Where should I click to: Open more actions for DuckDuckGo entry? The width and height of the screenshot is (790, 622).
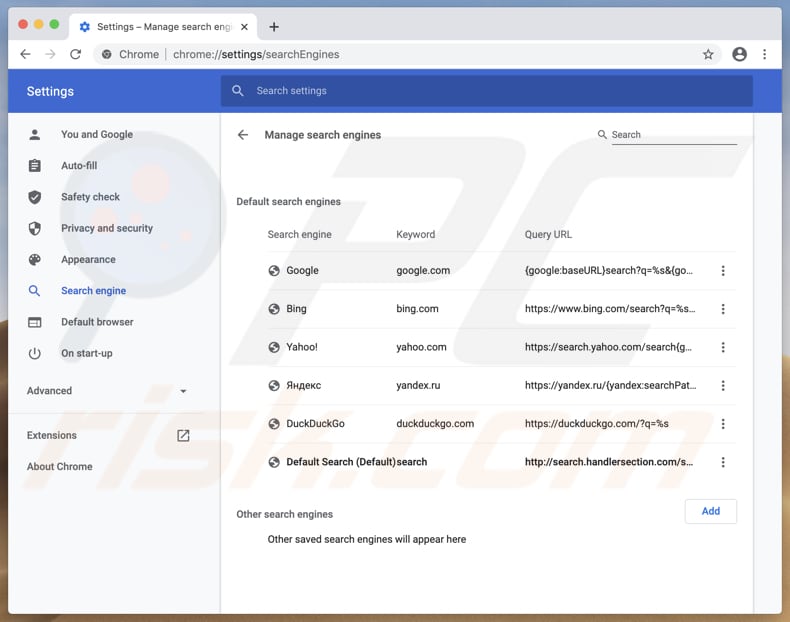point(723,424)
